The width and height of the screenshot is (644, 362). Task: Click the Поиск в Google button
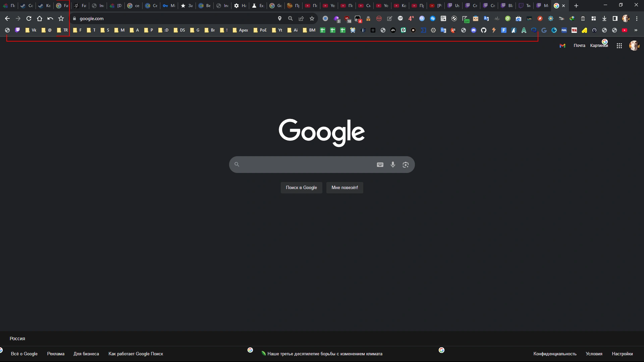[x=301, y=188]
